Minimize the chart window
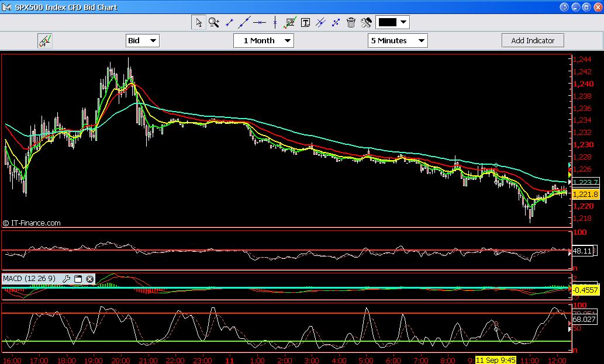 tap(575, 7)
